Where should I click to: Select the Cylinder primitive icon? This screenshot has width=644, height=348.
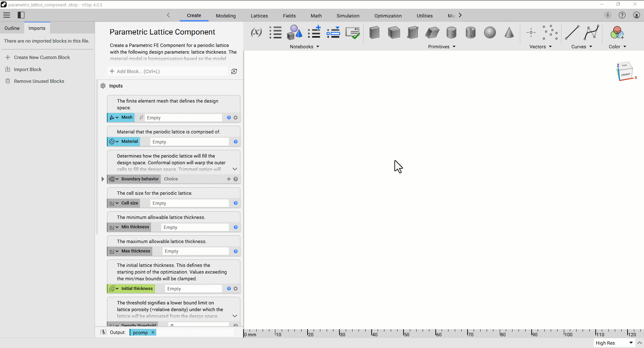(451, 33)
